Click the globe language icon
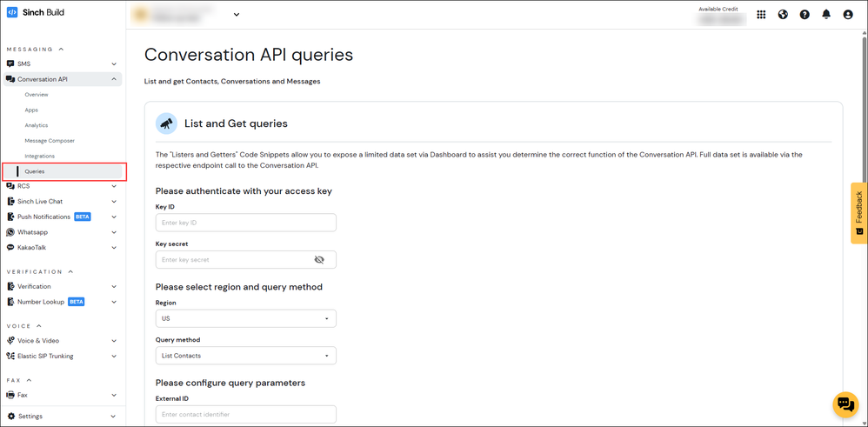The image size is (868, 427). [x=783, y=15]
